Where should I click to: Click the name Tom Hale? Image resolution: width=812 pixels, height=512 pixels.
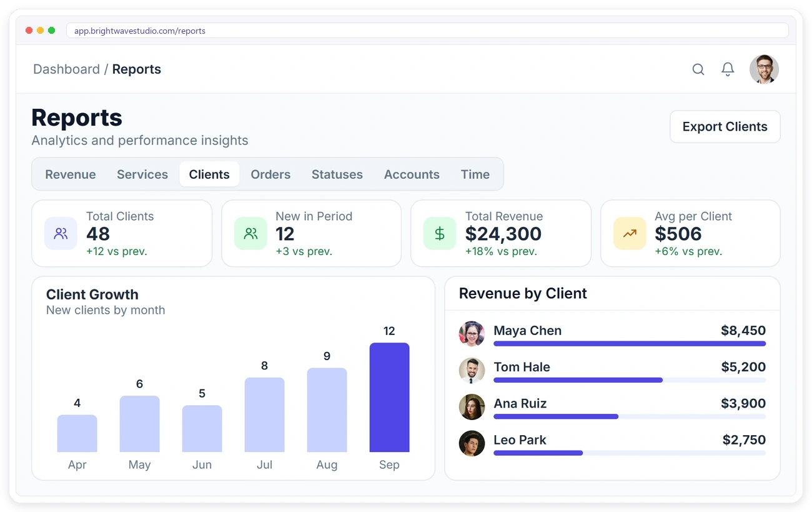click(x=522, y=367)
